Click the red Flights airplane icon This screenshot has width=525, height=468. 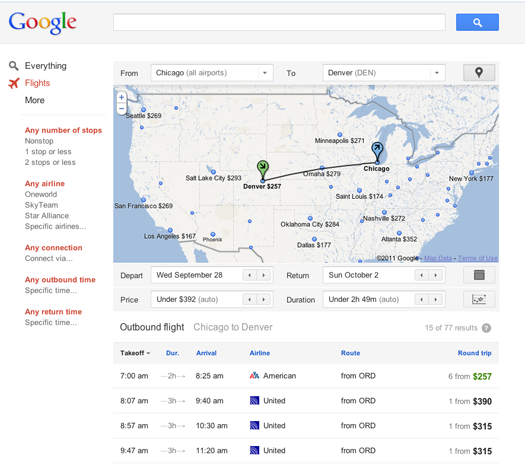(x=14, y=83)
